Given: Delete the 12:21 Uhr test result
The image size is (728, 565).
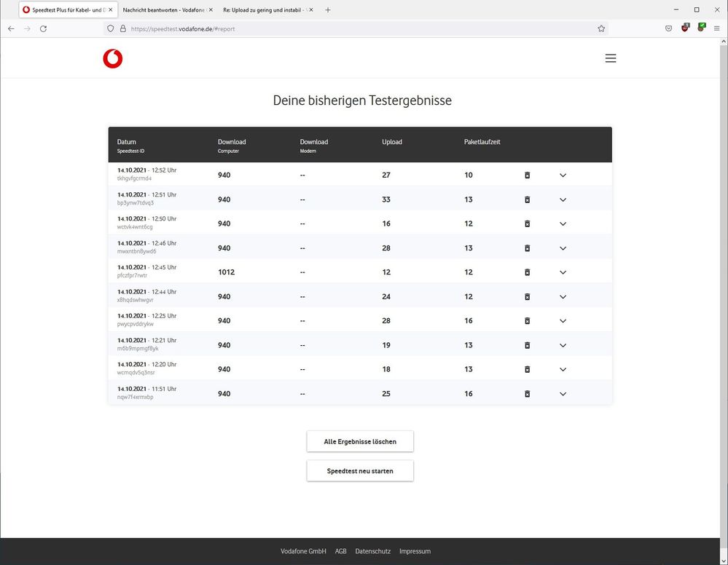Looking at the screenshot, I should point(527,345).
